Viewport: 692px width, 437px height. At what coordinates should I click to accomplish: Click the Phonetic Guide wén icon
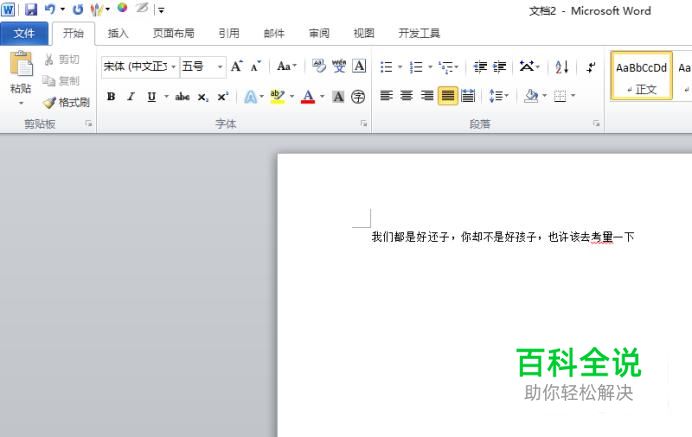click(x=339, y=66)
